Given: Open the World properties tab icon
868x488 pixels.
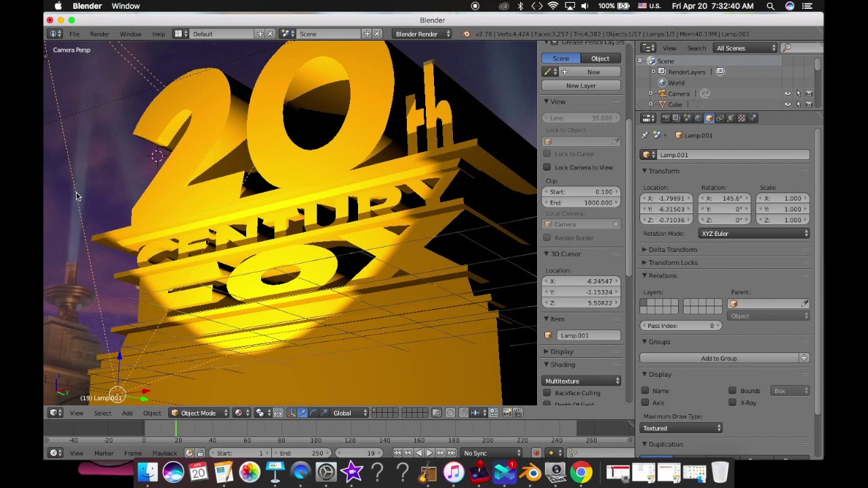Looking at the screenshot, I should (x=698, y=118).
